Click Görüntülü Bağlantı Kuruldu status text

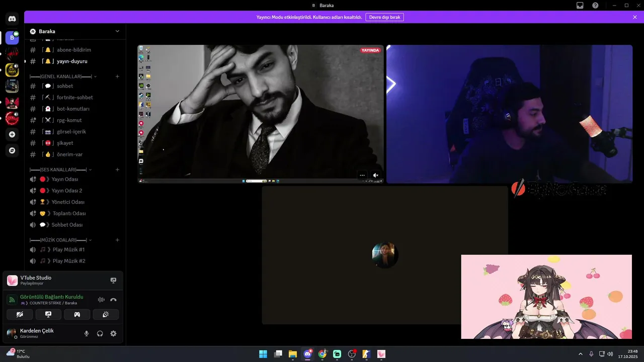[52, 297]
